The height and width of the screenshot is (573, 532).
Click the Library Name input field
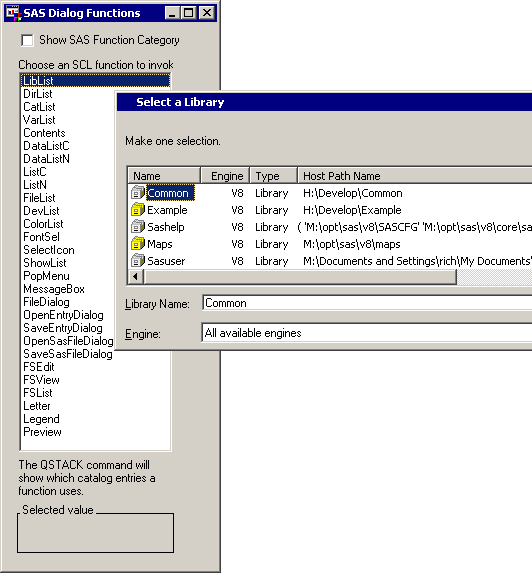[x=367, y=303]
